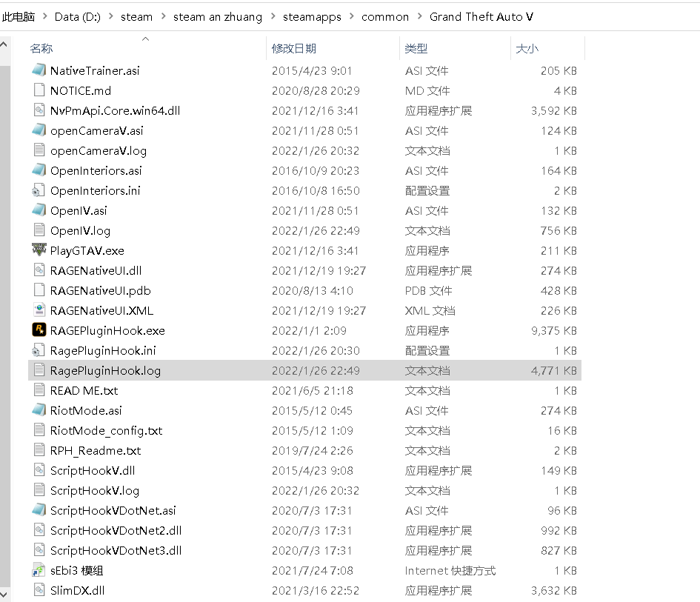Go to common folder in breadcrumb

[385, 17]
